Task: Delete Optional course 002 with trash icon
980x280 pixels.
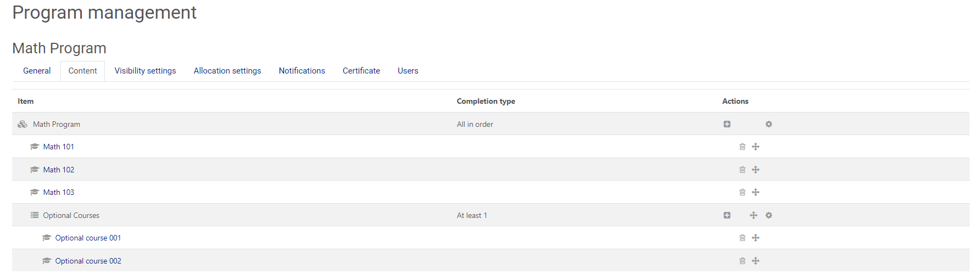Action: [x=742, y=261]
